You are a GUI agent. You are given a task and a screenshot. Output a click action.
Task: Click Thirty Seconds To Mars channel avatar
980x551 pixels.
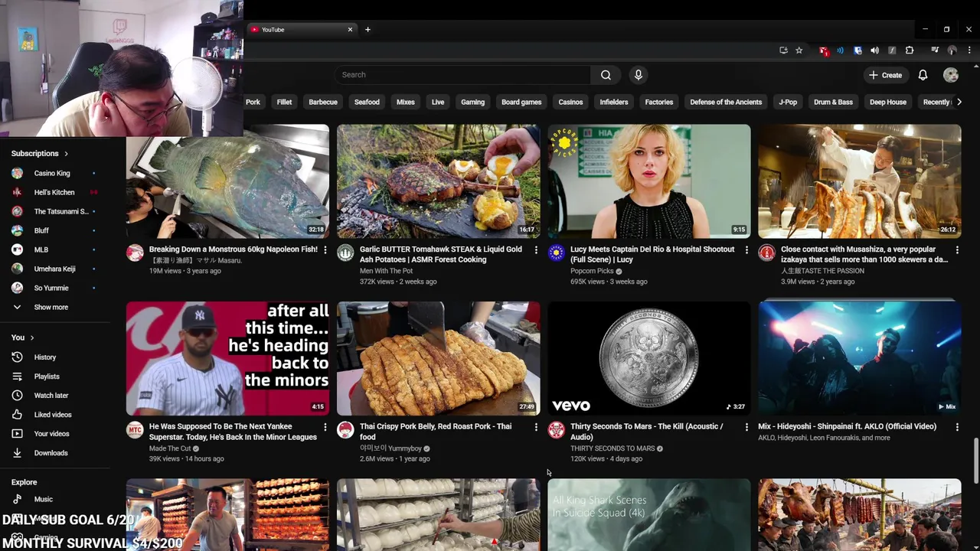(557, 430)
